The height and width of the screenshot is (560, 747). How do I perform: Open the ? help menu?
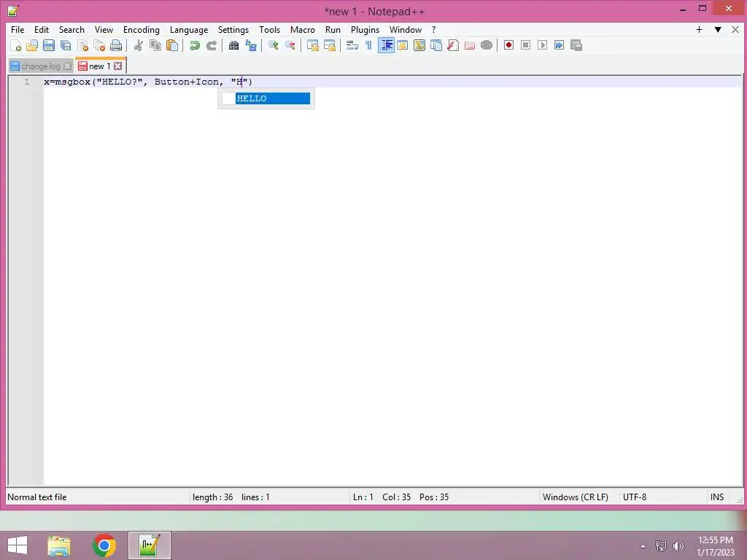click(433, 29)
